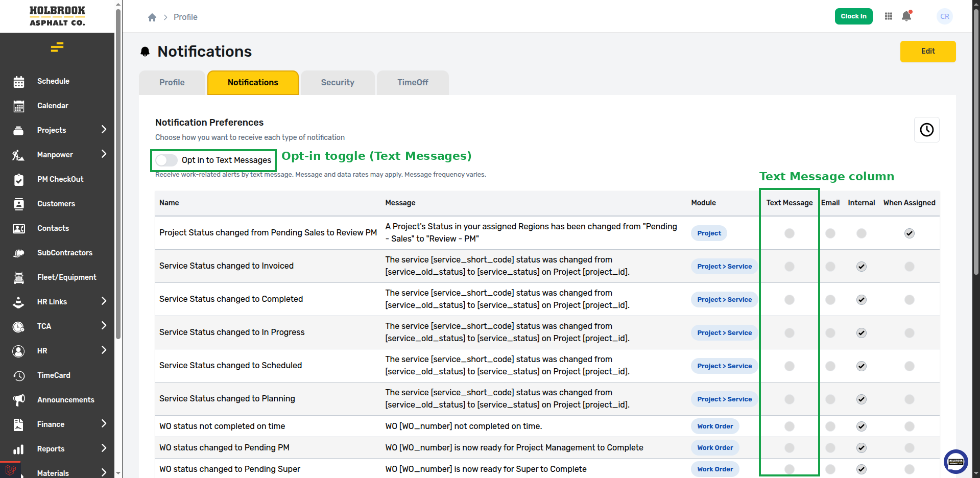This screenshot has width=980, height=478.
Task: Click the PM CheckOut clipboard icon
Action: pyautogui.click(x=19, y=180)
